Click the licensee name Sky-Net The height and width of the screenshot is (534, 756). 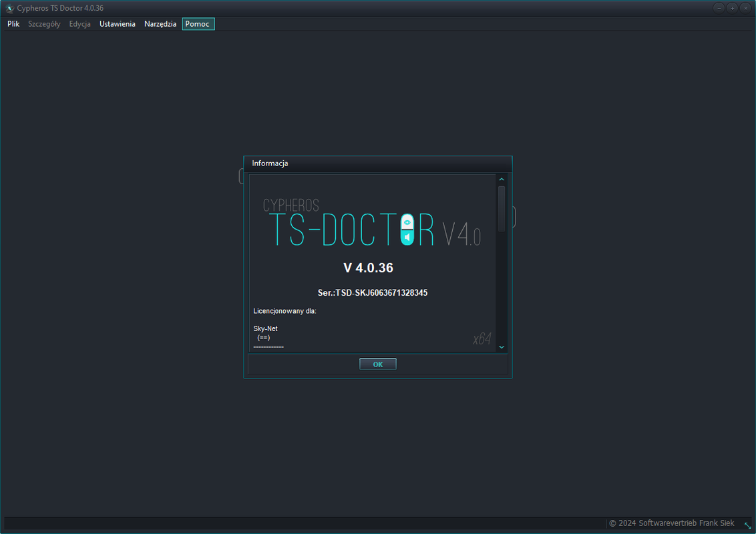point(266,328)
